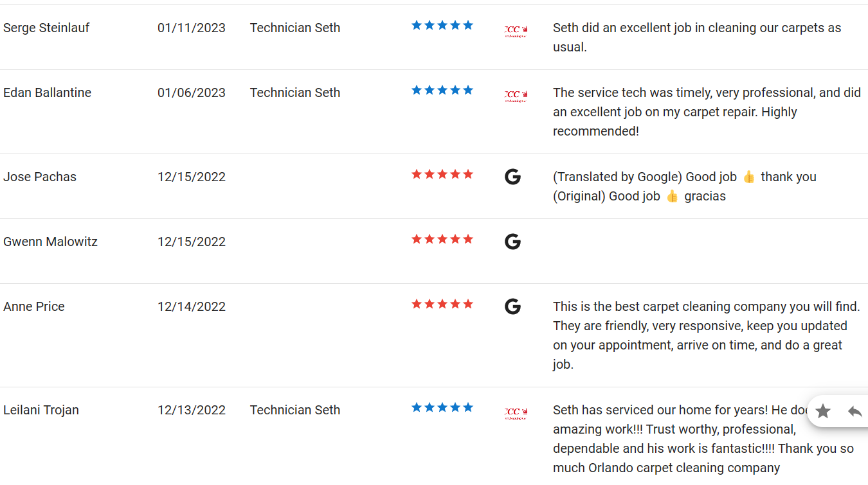Click red star rating for Anne Price

point(442,304)
